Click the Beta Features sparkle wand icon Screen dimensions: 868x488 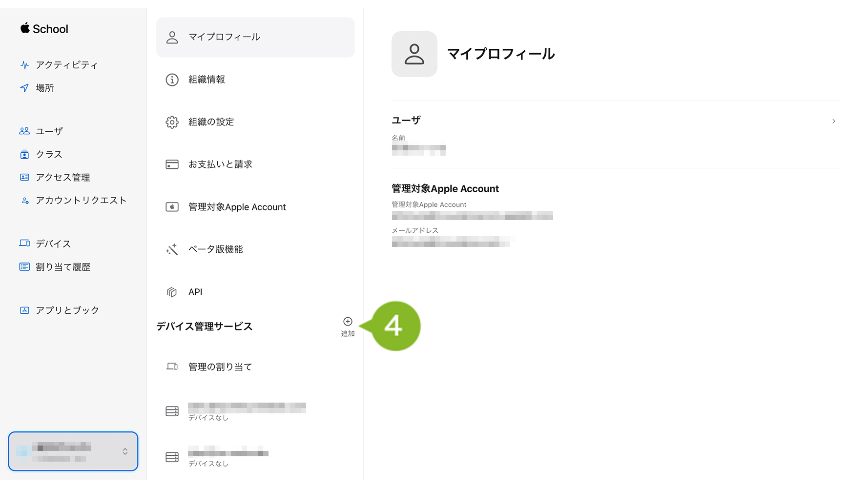click(172, 250)
